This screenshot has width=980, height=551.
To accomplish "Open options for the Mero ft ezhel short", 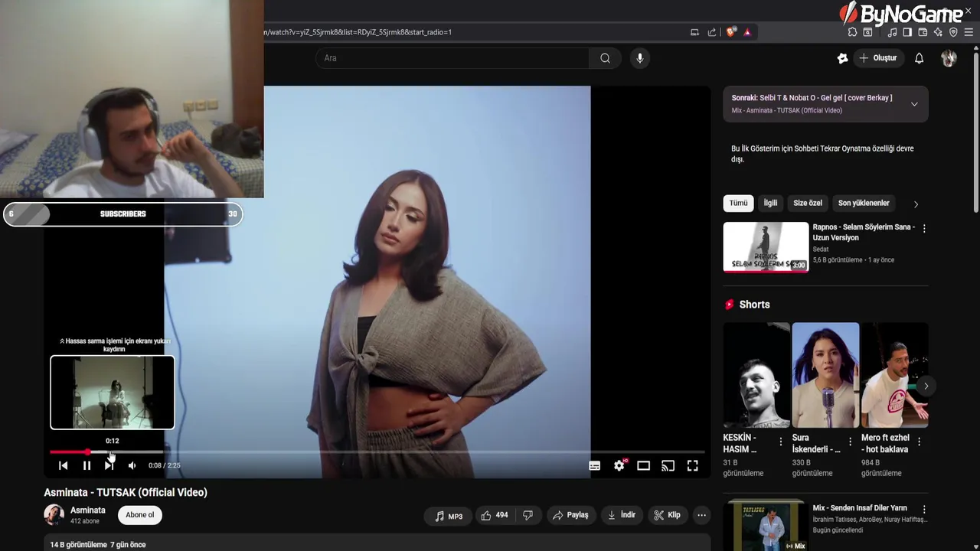I will coord(919,442).
